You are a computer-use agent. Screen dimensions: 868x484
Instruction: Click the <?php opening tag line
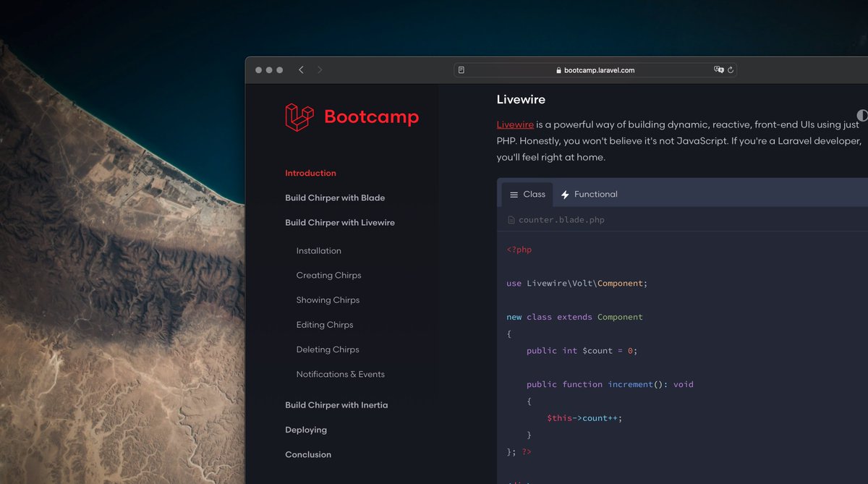(519, 250)
